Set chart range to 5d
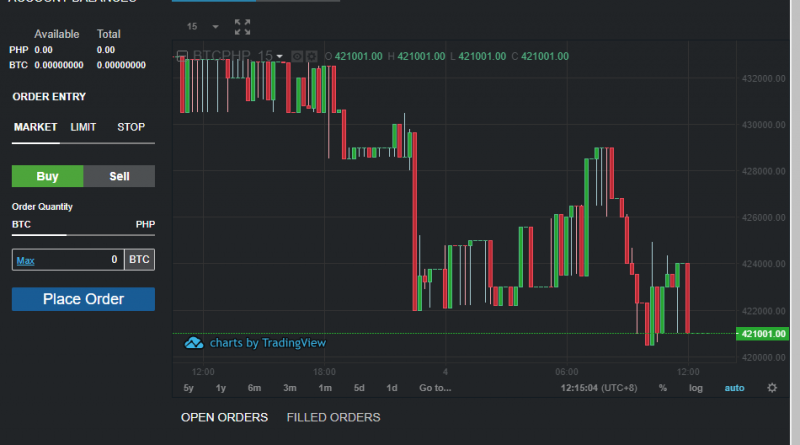This screenshot has width=800, height=445. [x=359, y=388]
